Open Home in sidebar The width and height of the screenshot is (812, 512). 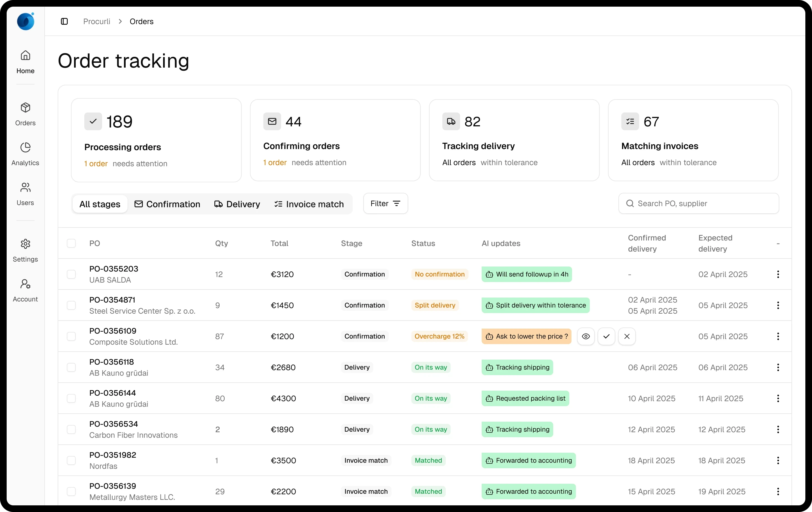tap(25, 62)
